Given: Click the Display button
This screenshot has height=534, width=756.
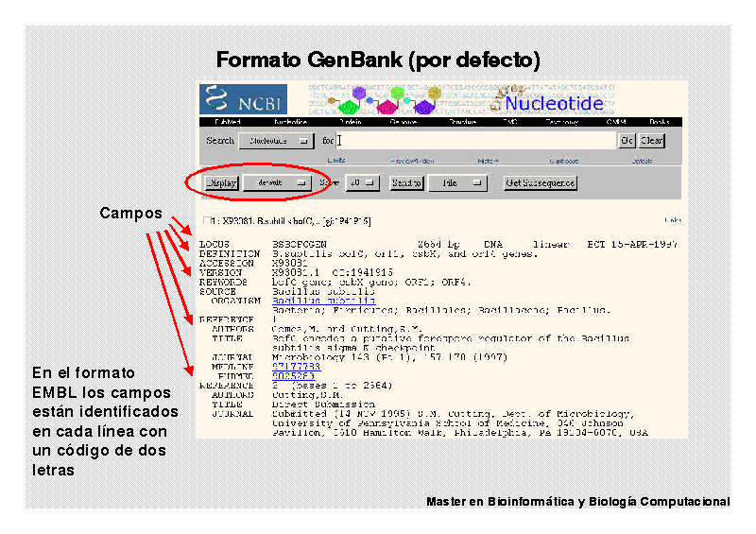Looking at the screenshot, I should click(x=222, y=183).
